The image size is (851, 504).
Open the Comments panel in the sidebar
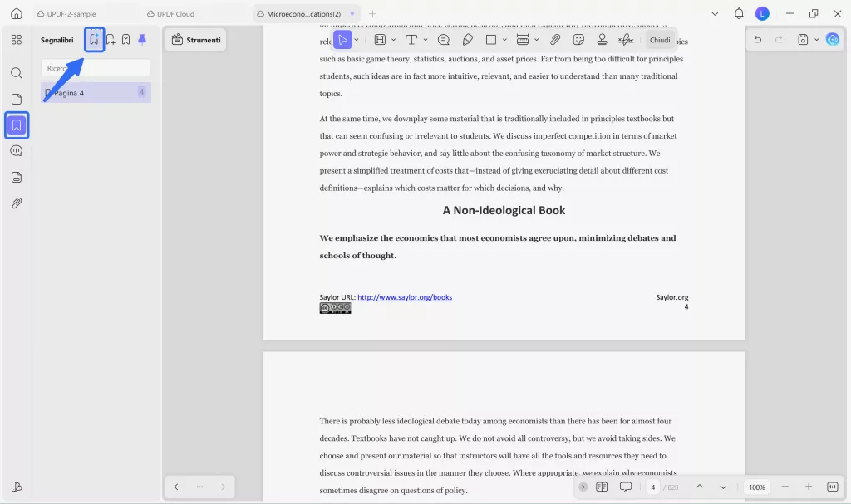tap(16, 150)
